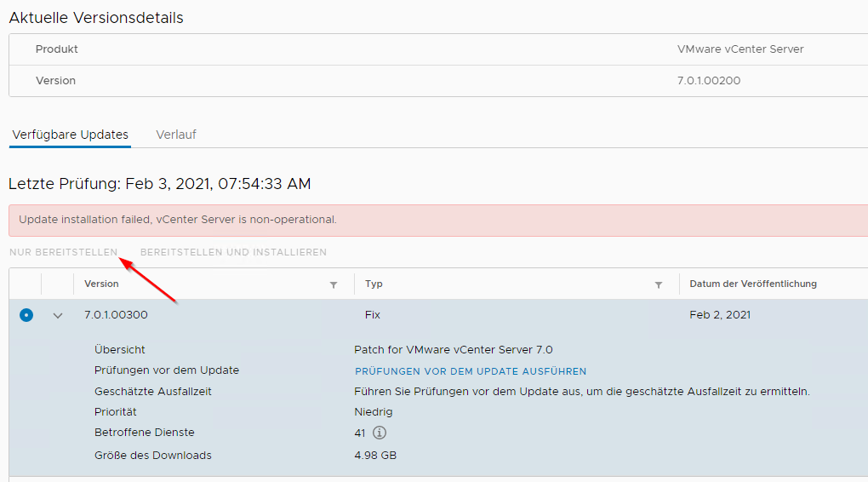Open the Version column filter icon
This screenshot has height=482, width=868.
click(x=334, y=284)
